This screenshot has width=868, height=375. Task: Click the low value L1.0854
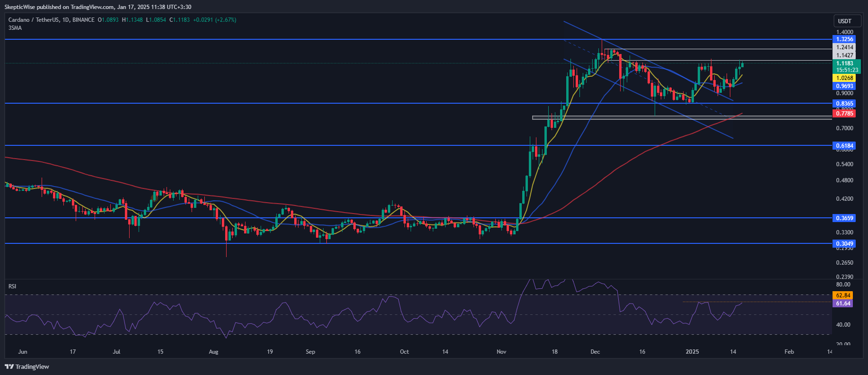[156, 20]
